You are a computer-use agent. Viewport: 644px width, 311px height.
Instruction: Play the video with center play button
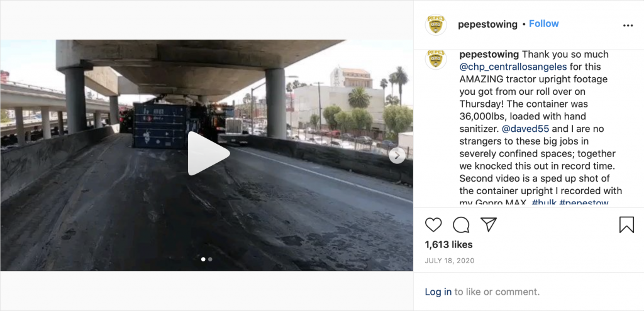pyautogui.click(x=208, y=154)
